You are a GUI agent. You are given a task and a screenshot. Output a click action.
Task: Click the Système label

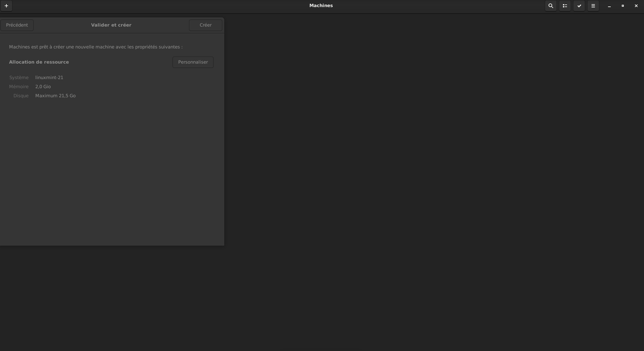click(x=19, y=77)
